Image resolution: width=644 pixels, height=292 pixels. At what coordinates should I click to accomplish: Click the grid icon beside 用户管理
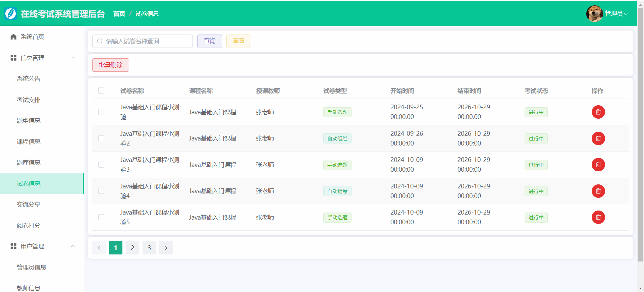point(13,246)
